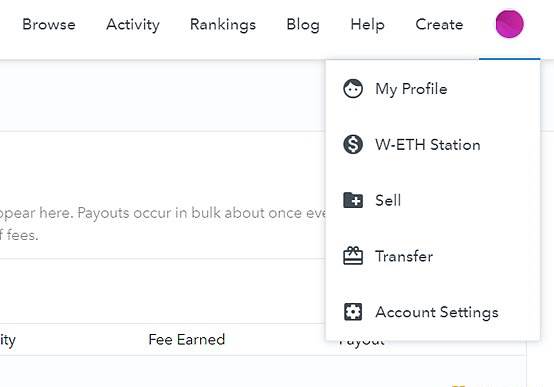The image size is (554, 387).
Task: Click the column header ending in "ity"
Action: coord(7,340)
